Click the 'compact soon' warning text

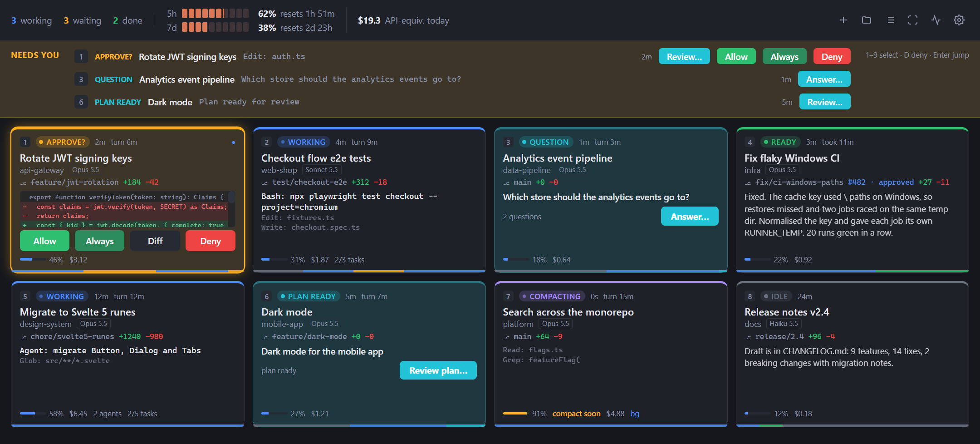tap(576, 414)
